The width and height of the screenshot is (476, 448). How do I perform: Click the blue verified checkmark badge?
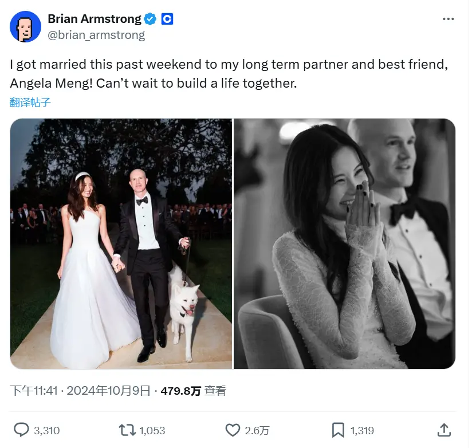150,18
